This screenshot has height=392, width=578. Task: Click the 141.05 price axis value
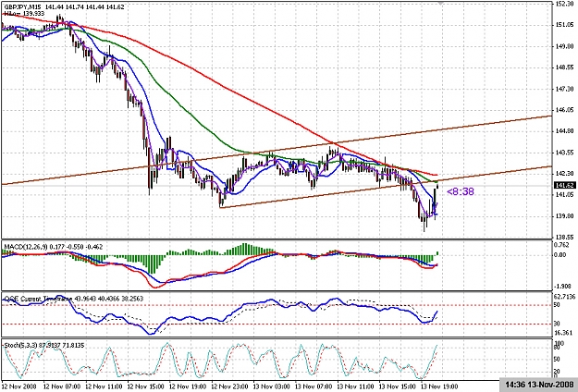click(x=563, y=194)
